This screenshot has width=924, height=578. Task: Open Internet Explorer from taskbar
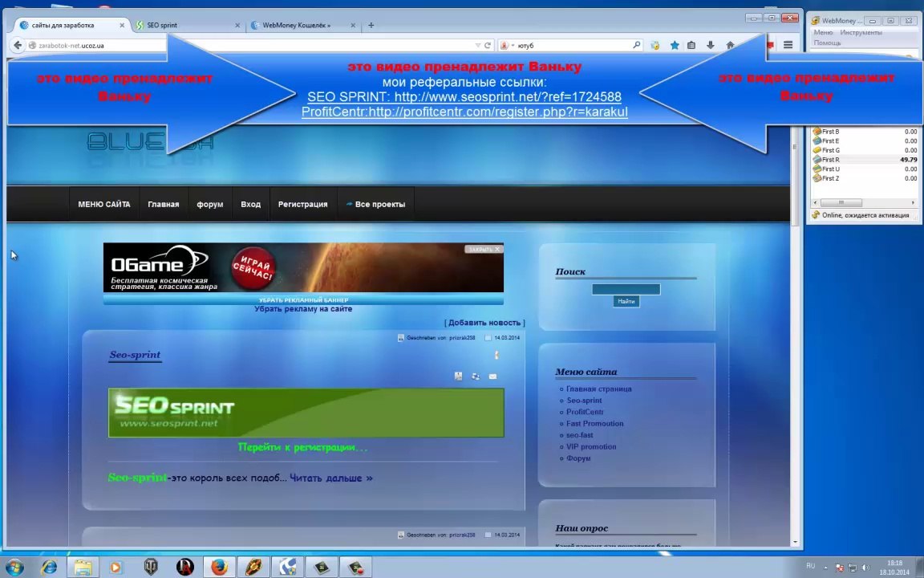49,568
